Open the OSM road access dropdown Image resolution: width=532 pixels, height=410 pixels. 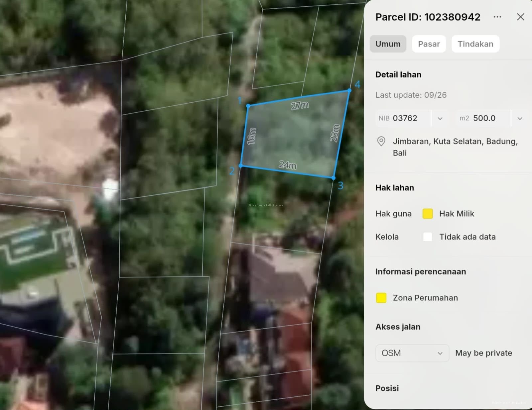(412, 353)
